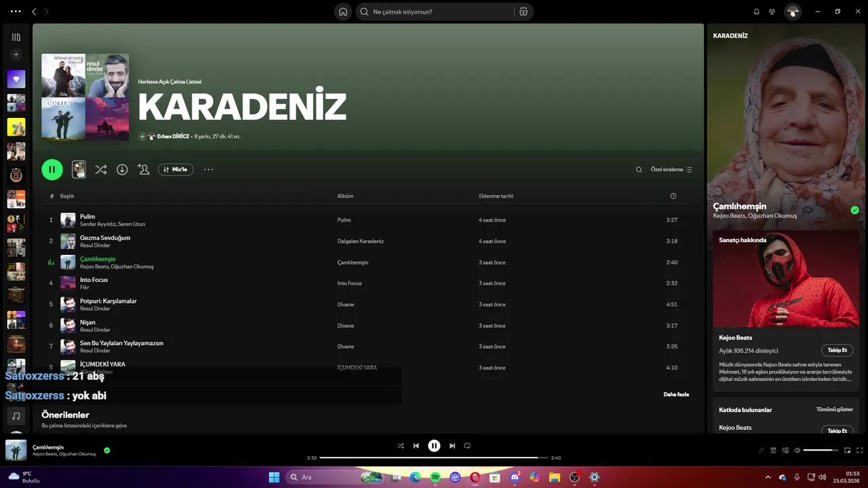Viewport: 868px width, 488px height.
Task: Click the Daha fazla link
Action: (x=676, y=394)
